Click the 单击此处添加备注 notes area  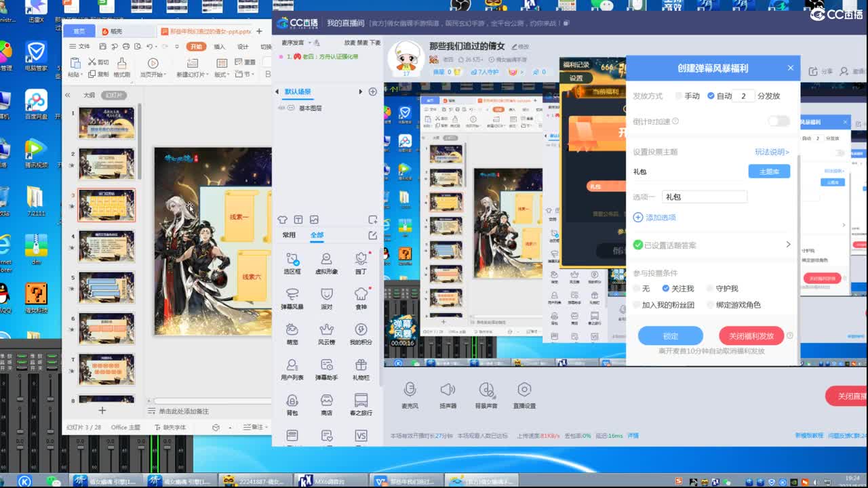coord(184,411)
